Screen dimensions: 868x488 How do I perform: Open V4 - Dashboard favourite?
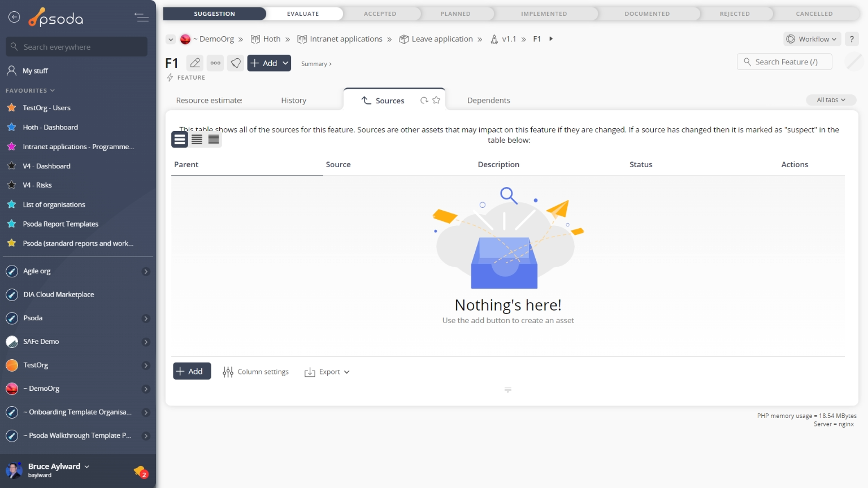point(46,166)
